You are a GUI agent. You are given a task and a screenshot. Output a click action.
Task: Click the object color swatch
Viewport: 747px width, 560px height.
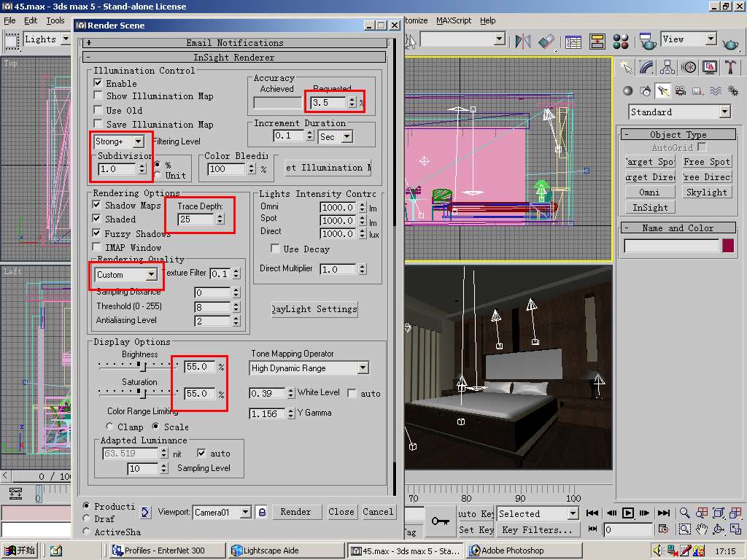pos(727,246)
